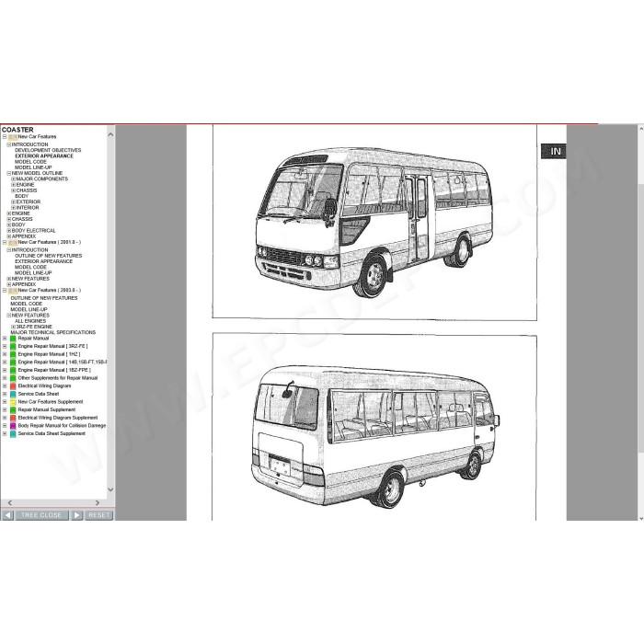Open the Service Data Sheet entry
This screenshot has width=644, height=644.
39,394
